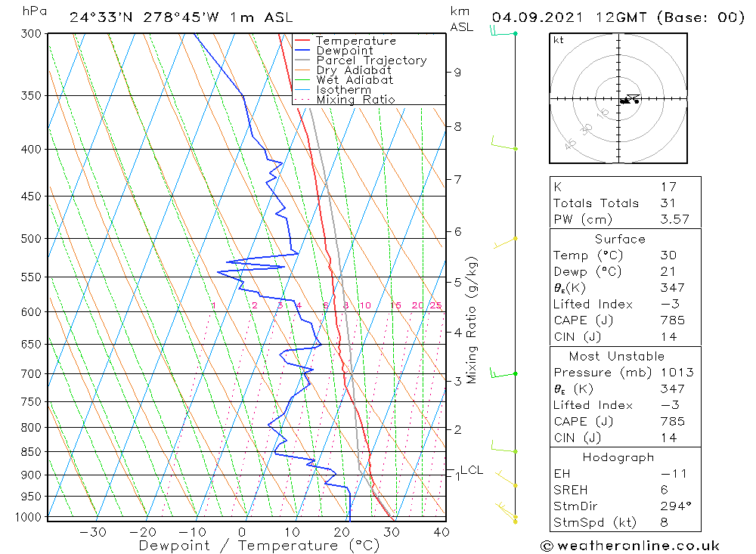Click the wind barb at 850 hPa
This screenshot has width=756, height=554.
(x=503, y=447)
